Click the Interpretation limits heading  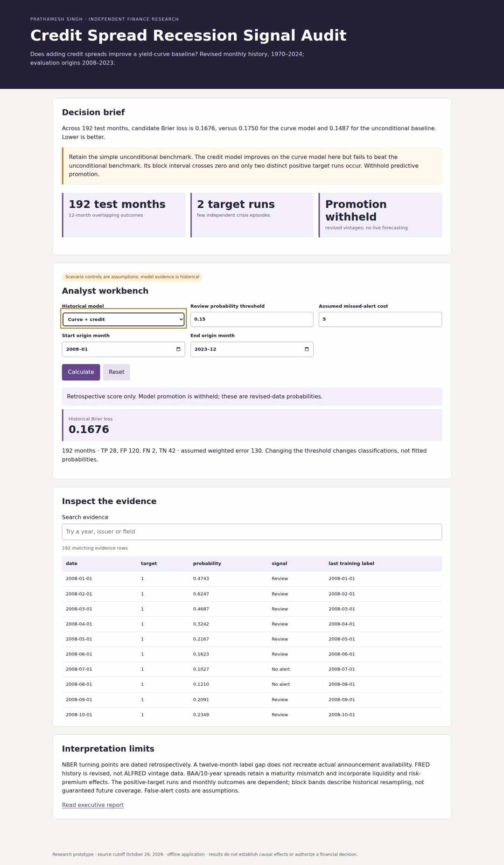[108, 748]
